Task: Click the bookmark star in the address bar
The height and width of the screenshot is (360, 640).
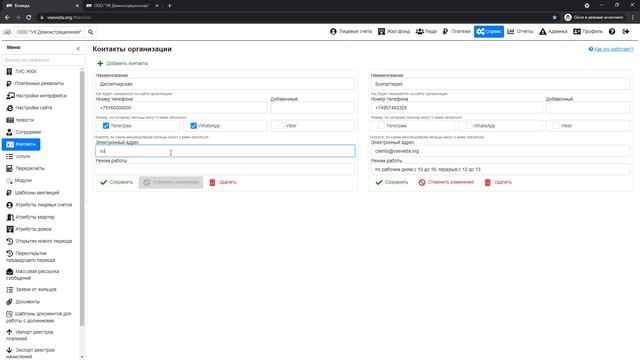Action: pos(554,18)
